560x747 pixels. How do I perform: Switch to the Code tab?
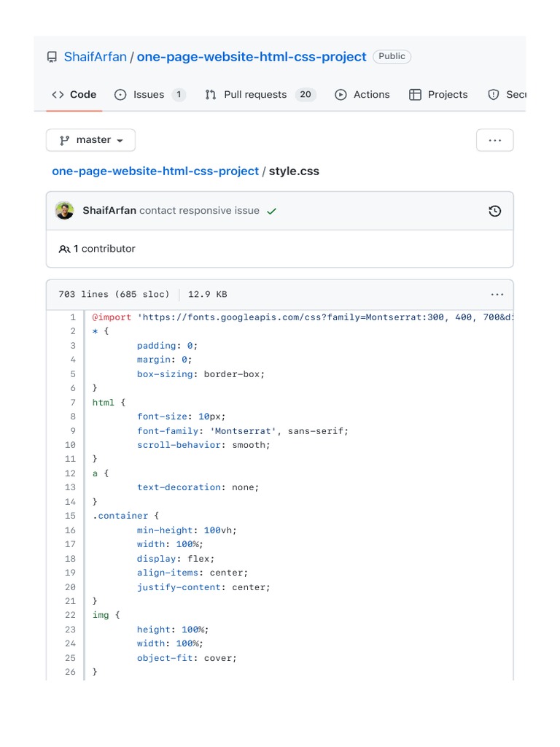click(74, 95)
